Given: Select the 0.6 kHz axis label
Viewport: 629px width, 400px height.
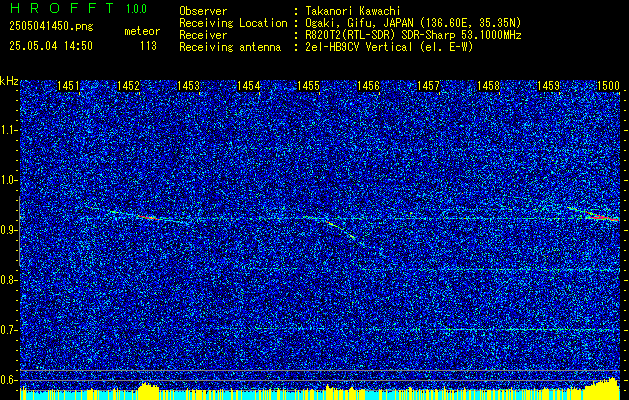Looking at the screenshot, I should [8, 380].
